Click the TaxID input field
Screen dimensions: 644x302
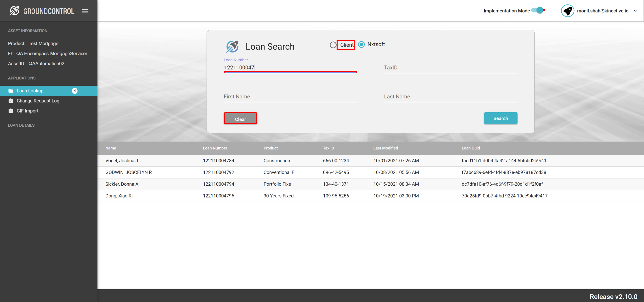coord(450,68)
